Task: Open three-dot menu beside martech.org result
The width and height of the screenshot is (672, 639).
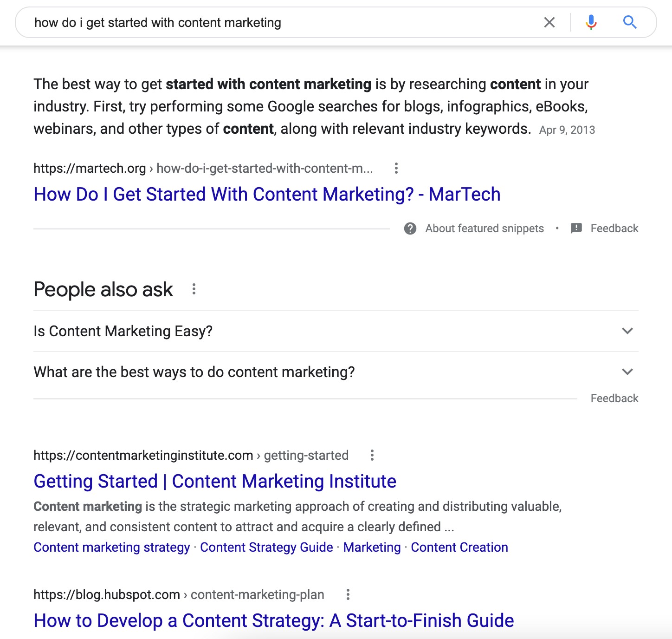Action: pos(396,168)
